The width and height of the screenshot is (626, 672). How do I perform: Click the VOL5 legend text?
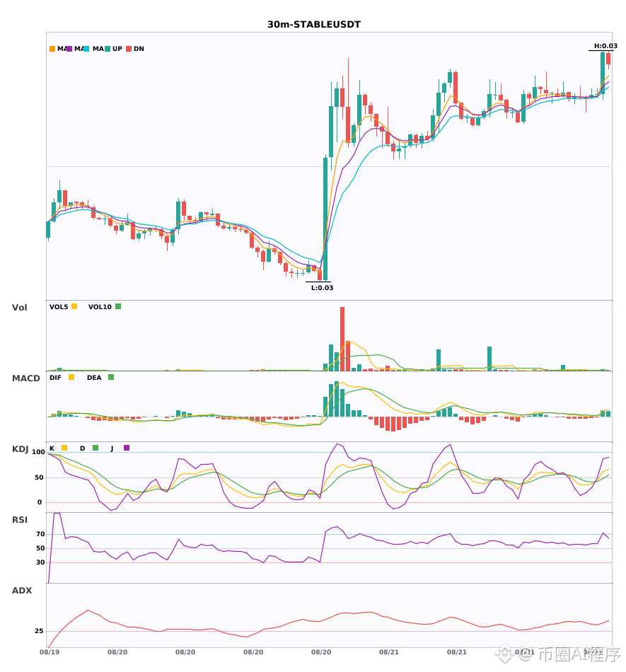[x=59, y=307]
